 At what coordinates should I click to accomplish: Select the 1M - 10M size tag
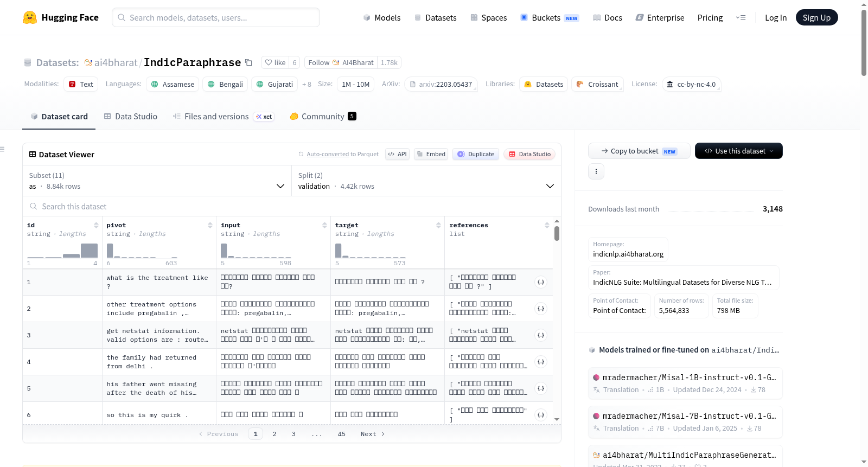356,84
